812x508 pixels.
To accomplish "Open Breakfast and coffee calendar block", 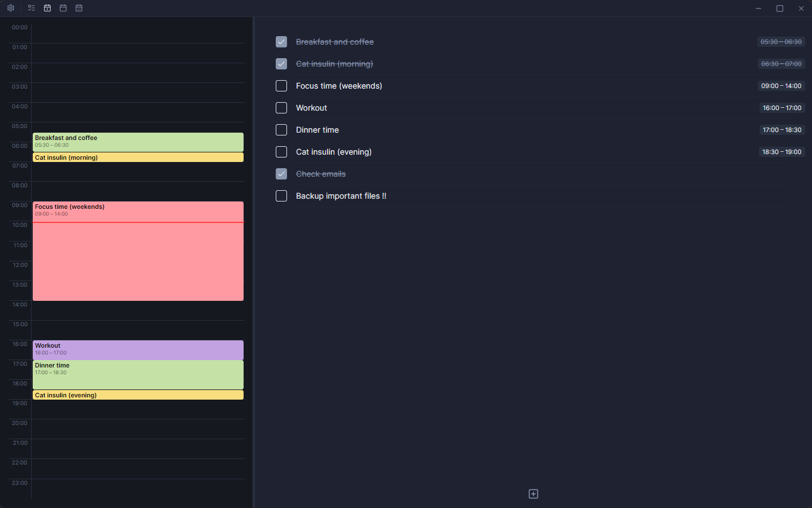I will (x=138, y=142).
